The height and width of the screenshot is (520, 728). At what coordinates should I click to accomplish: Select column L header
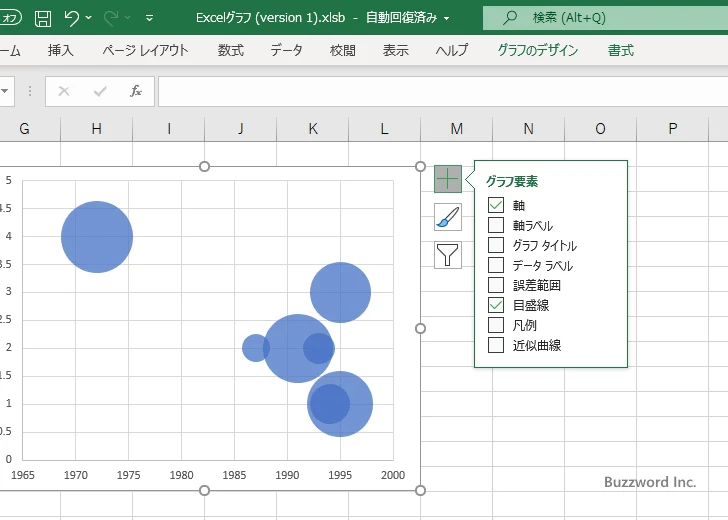tap(384, 129)
